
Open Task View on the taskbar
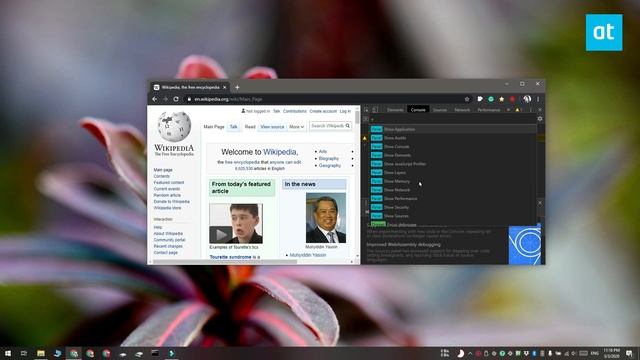[24, 353]
